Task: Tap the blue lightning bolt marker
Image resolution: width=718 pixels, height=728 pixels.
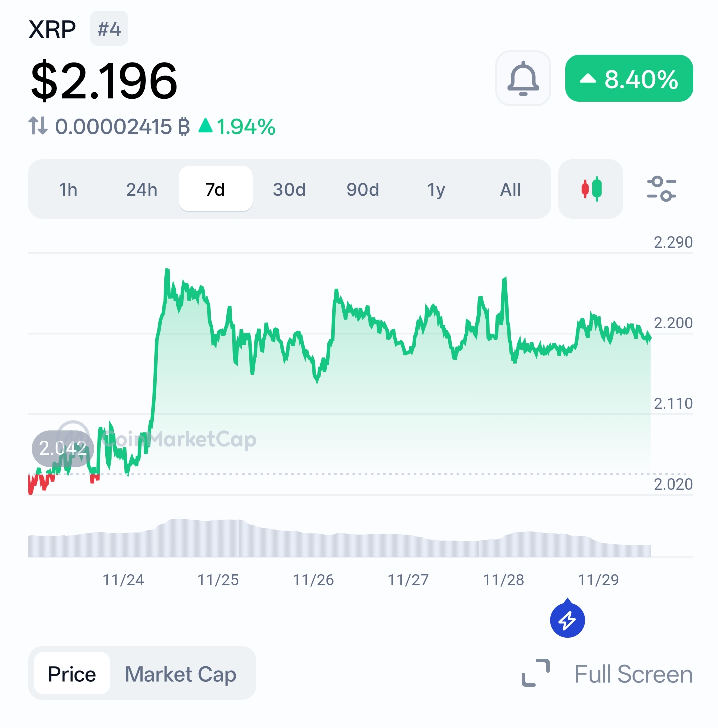Action: pyautogui.click(x=567, y=620)
